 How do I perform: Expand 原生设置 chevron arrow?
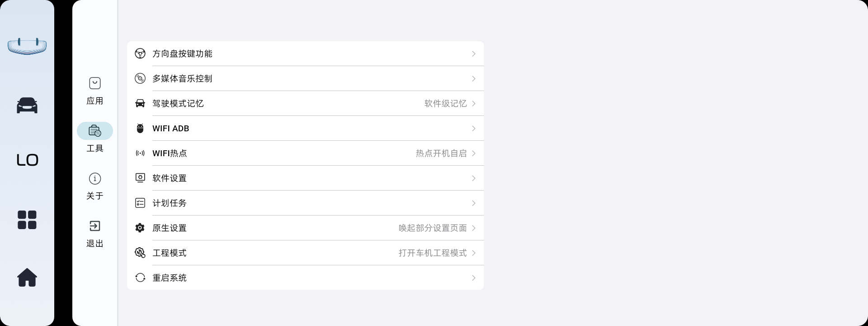[x=473, y=228]
